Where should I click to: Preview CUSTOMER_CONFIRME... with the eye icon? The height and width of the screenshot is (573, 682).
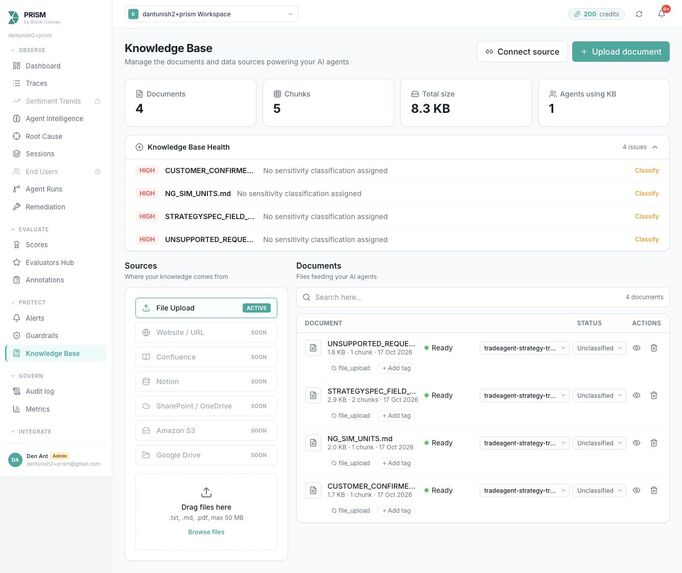pos(636,490)
